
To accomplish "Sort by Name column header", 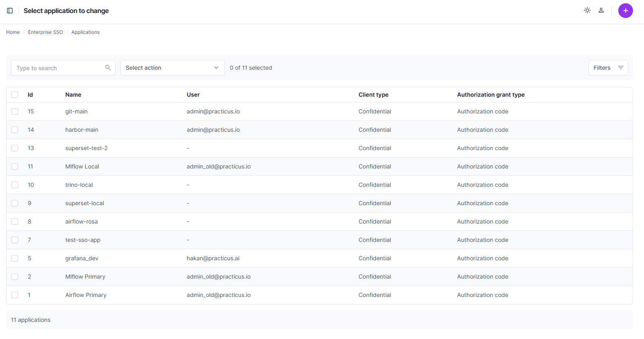I will click(x=73, y=95).
